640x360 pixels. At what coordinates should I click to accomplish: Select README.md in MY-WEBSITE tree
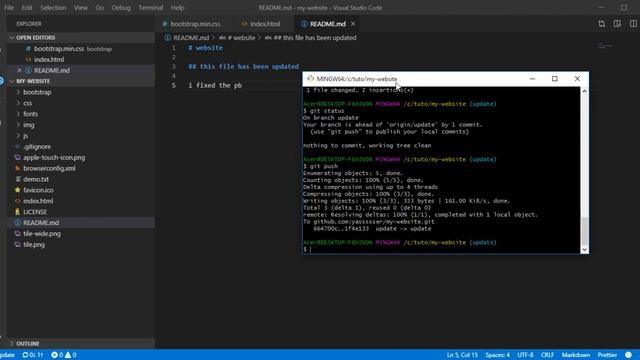point(81,223)
